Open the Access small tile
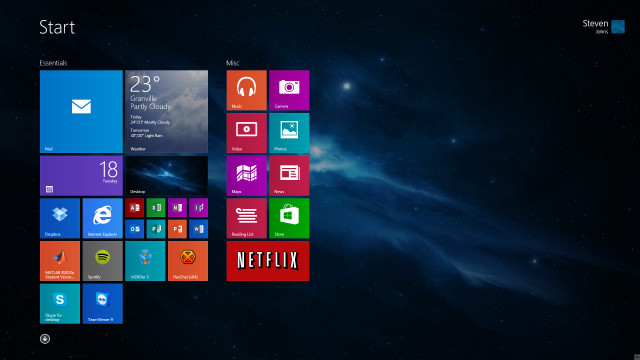This screenshot has width=640, height=360. [135, 208]
